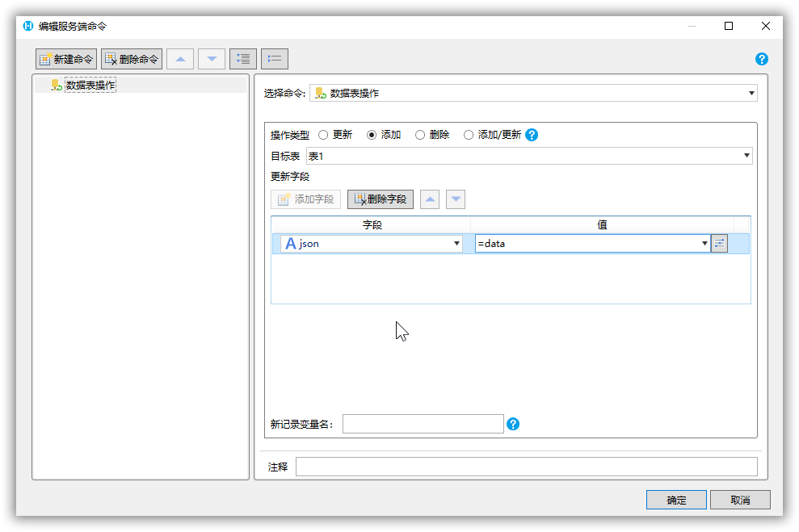Click the disabled 添加字段 button
The height and width of the screenshot is (532, 799).
click(305, 199)
